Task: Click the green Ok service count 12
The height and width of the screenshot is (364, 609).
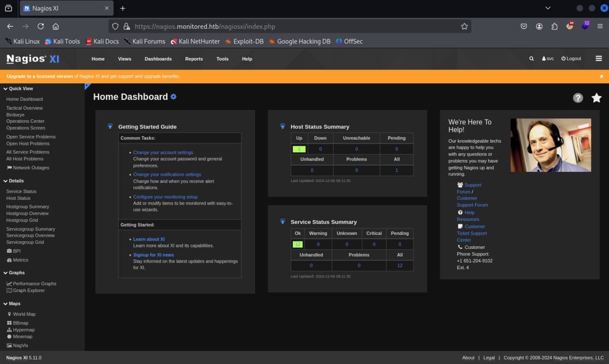Action: 297,244
